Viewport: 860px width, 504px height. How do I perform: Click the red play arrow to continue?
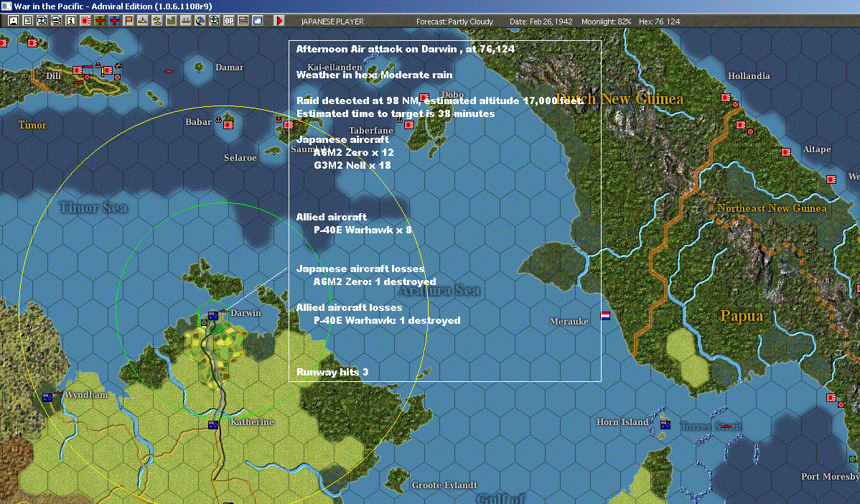(x=279, y=21)
